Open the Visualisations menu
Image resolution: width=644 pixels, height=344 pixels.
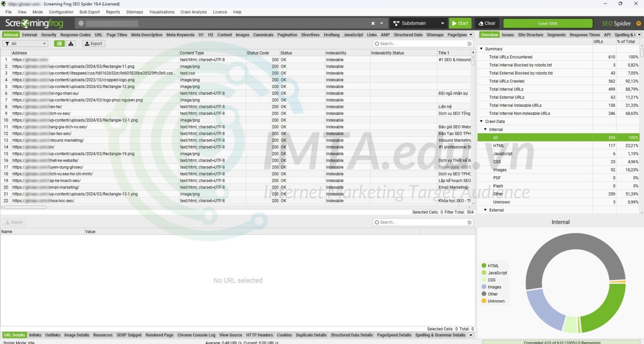(162, 12)
